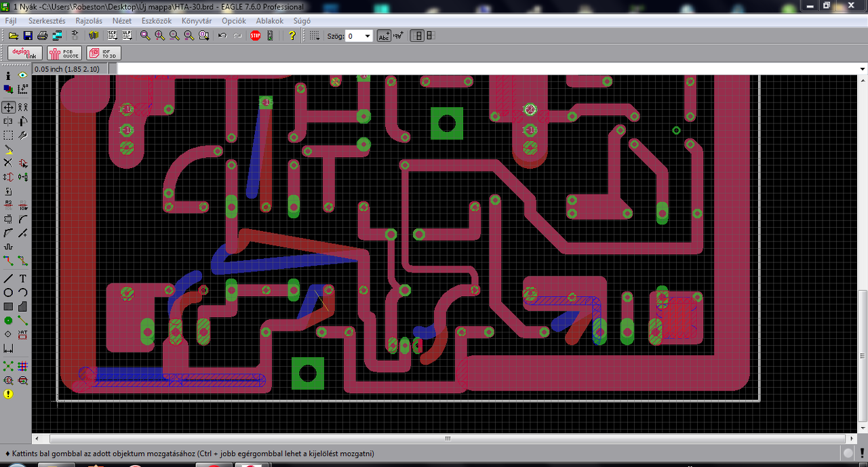Open the Opciók menu
Viewport: 868px width, 467px height.
point(234,21)
